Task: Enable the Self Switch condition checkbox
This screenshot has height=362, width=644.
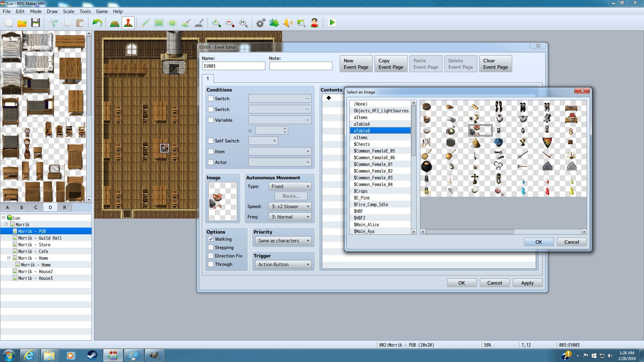Action: click(x=211, y=141)
